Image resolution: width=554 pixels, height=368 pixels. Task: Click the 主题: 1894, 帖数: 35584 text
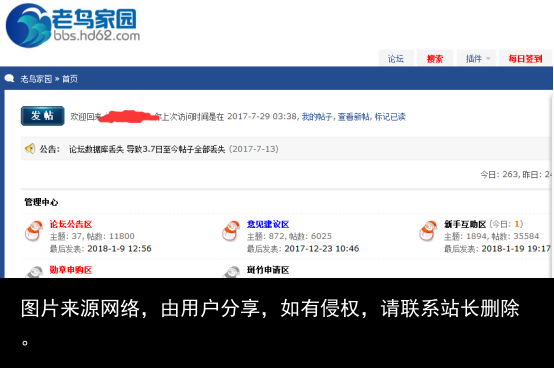pos(491,236)
